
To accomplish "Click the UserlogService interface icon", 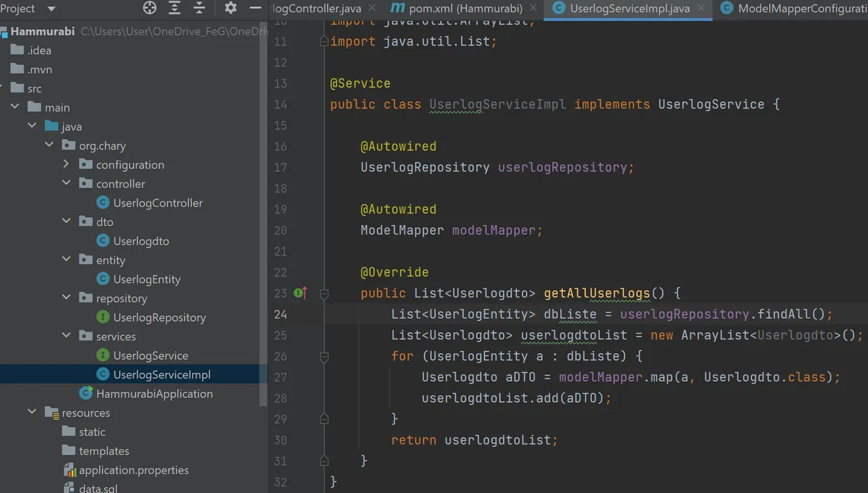I will click(103, 355).
